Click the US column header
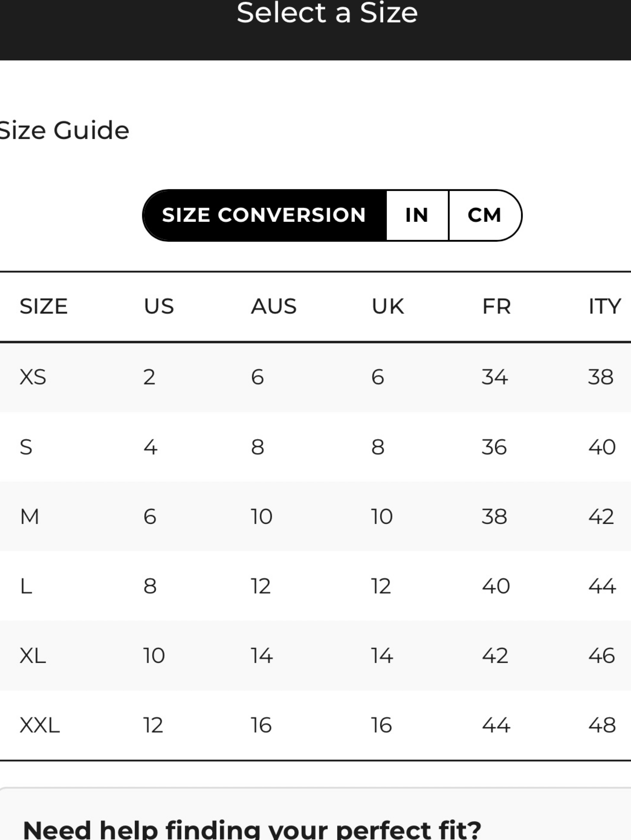Image resolution: width=631 pixels, height=840 pixels. tap(159, 306)
